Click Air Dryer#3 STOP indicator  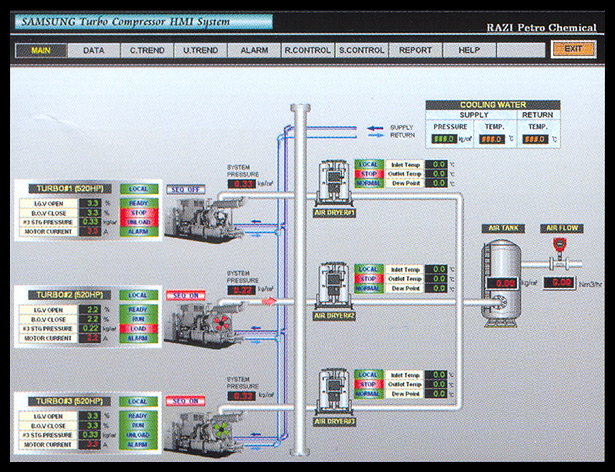pos(368,385)
